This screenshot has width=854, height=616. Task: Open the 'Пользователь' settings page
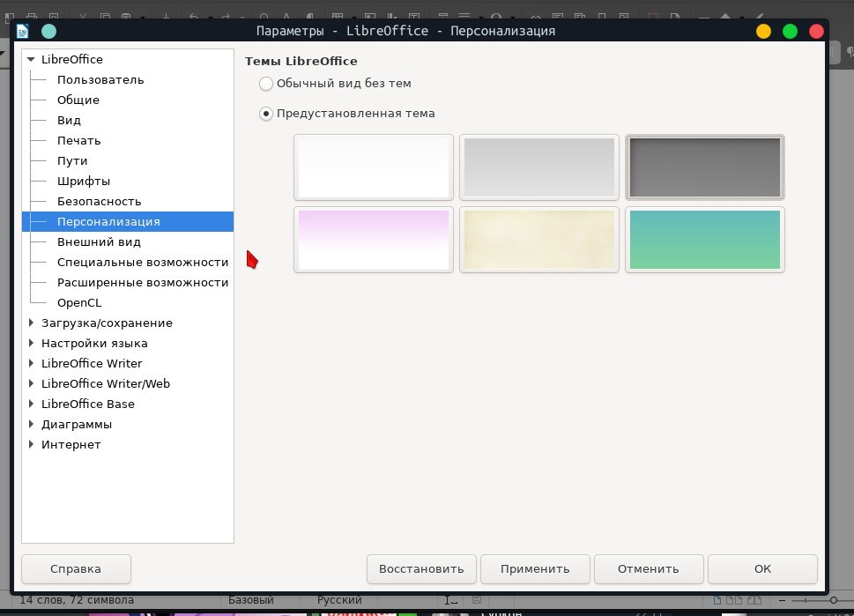coord(100,80)
